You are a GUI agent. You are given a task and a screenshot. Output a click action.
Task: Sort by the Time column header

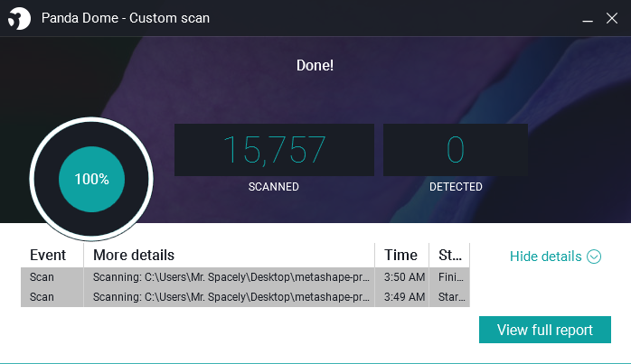point(401,255)
